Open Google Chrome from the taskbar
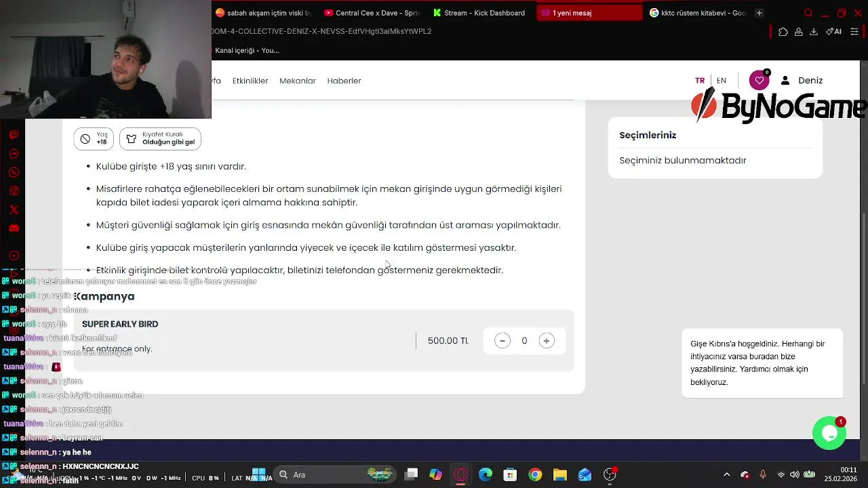This screenshot has width=868, height=488. coord(535,474)
